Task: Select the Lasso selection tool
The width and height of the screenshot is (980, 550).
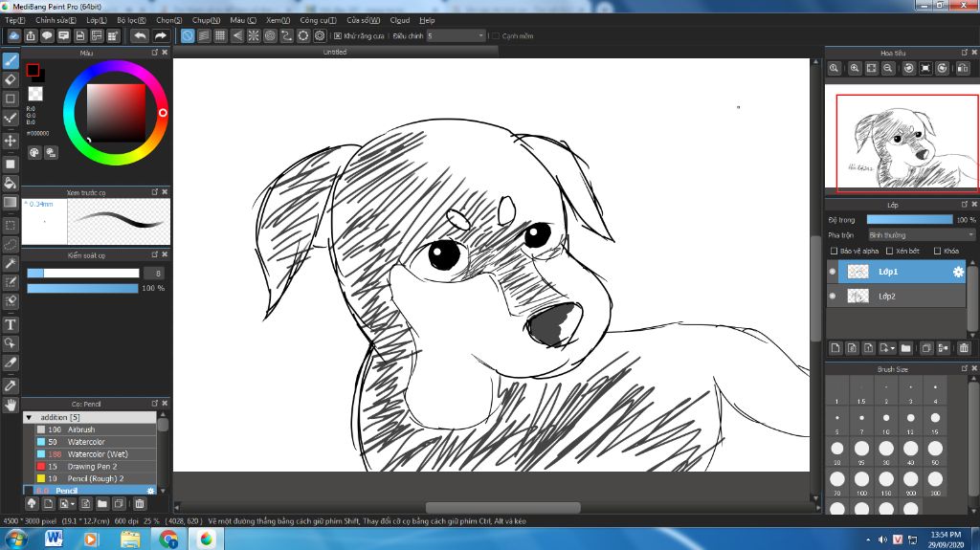Action: tap(11, 244)
